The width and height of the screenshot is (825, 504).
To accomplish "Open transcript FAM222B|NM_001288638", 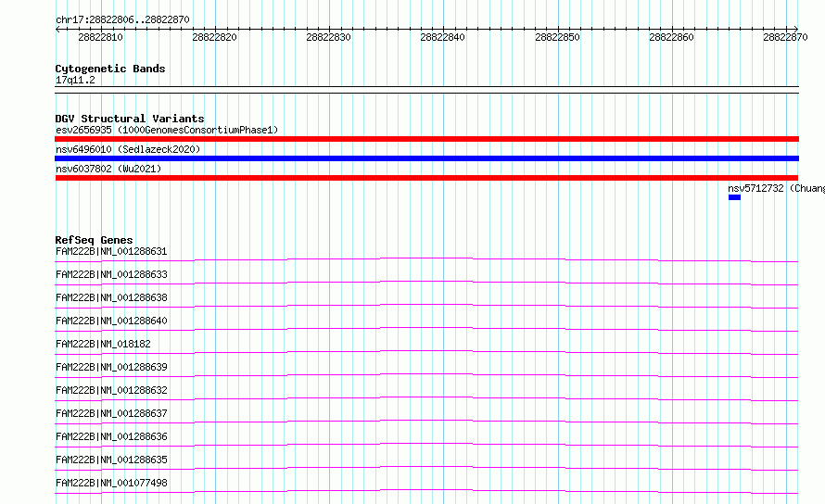I will tap(111, 297).
